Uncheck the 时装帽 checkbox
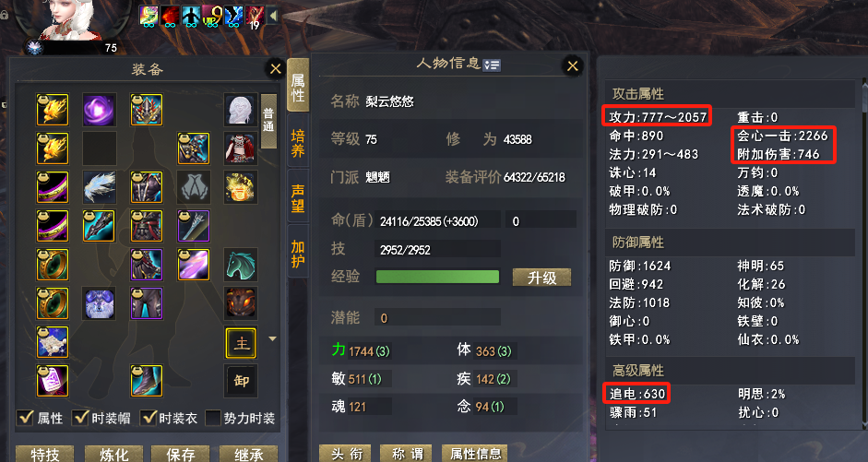Viewport: 868px width, 462px height. (x=81, y=418)
